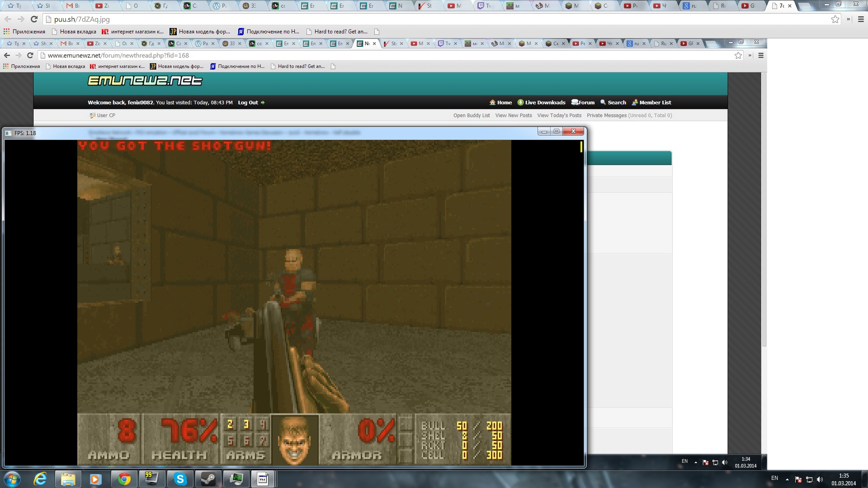
Task: Bookmark puu.sh page with star icon
Action: [835, 19]
